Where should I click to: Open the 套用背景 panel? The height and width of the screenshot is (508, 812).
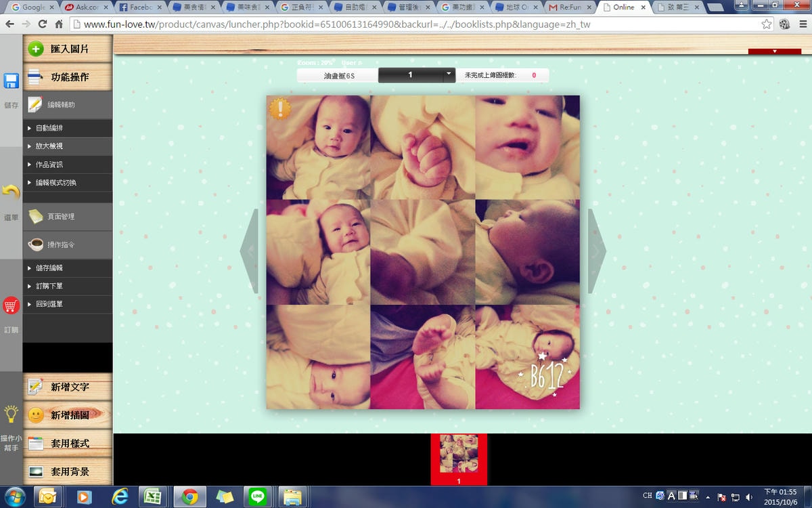click(68, 471)
